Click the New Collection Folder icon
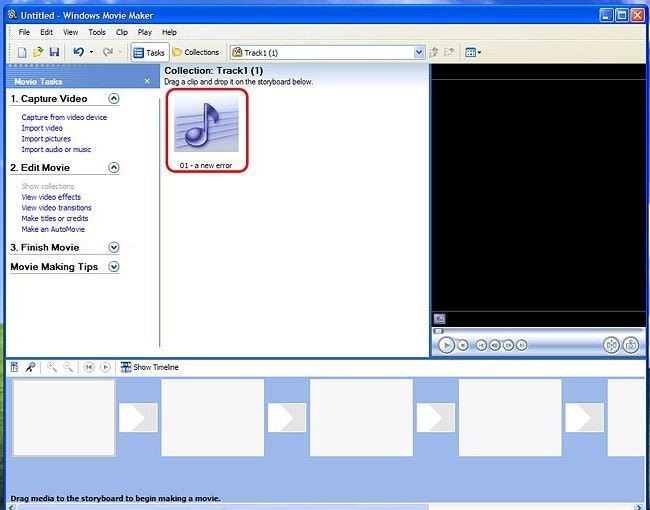 [x=449, y=52]
